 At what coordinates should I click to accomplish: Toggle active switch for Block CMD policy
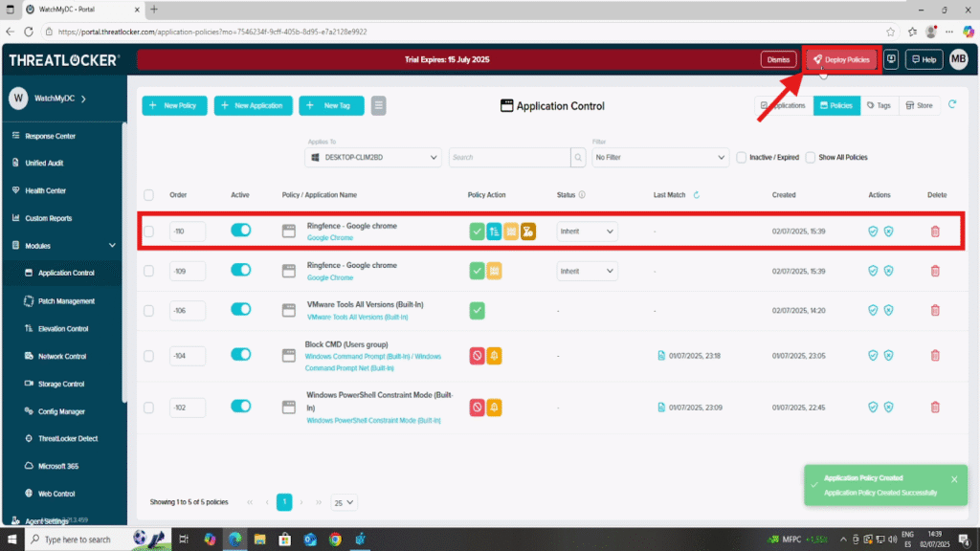coord(240,354)
